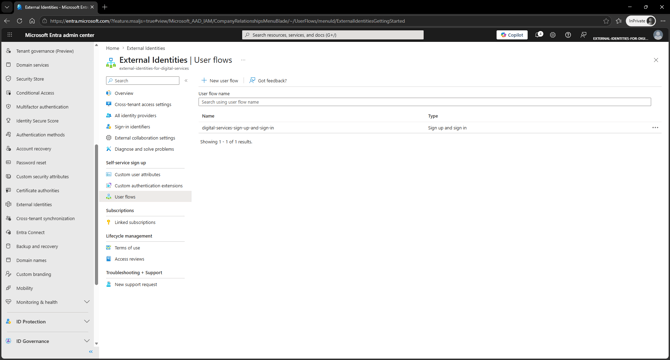
Task: Open the account profile avatar
Action: (x=658, y=35)
